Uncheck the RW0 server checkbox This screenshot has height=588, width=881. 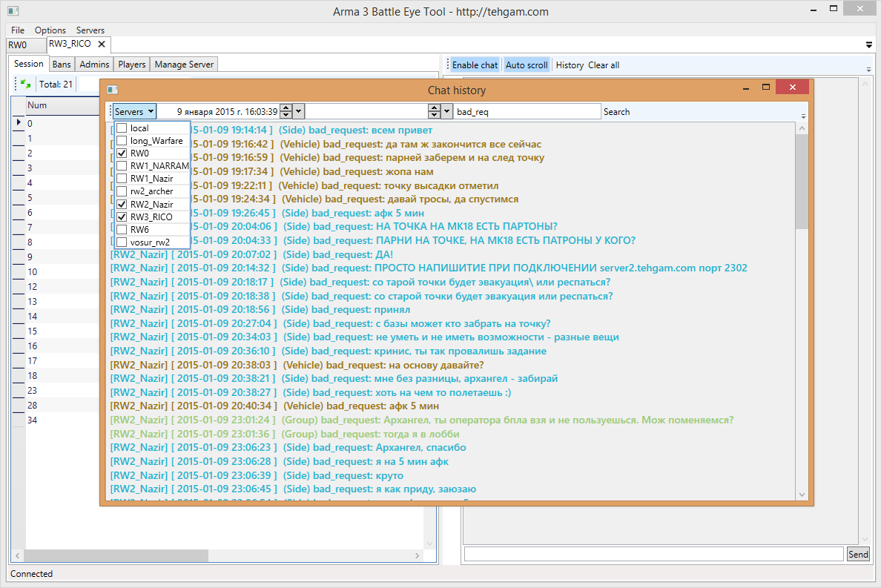pyautogui.click(x=122, y=153)
